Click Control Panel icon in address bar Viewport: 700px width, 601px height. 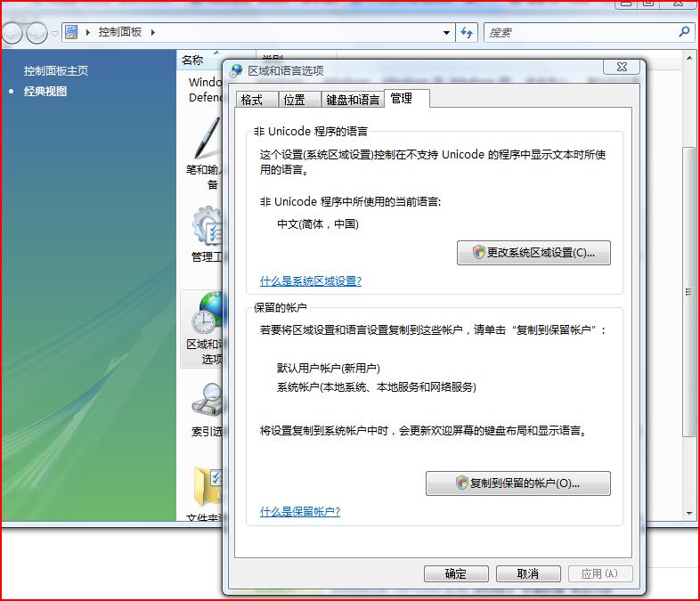[71, 32]
